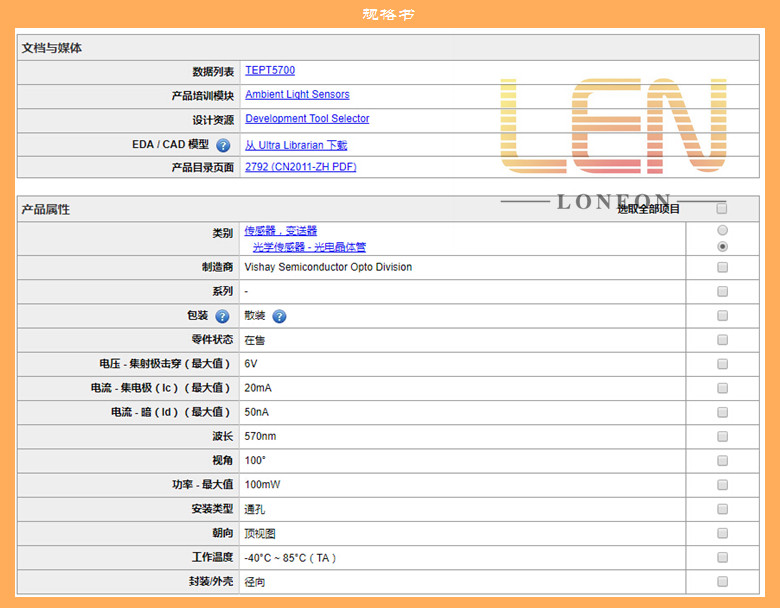Screen dimensions: 780x608
Task: Check the 视角 100° row checkbox
Action: 722,461
